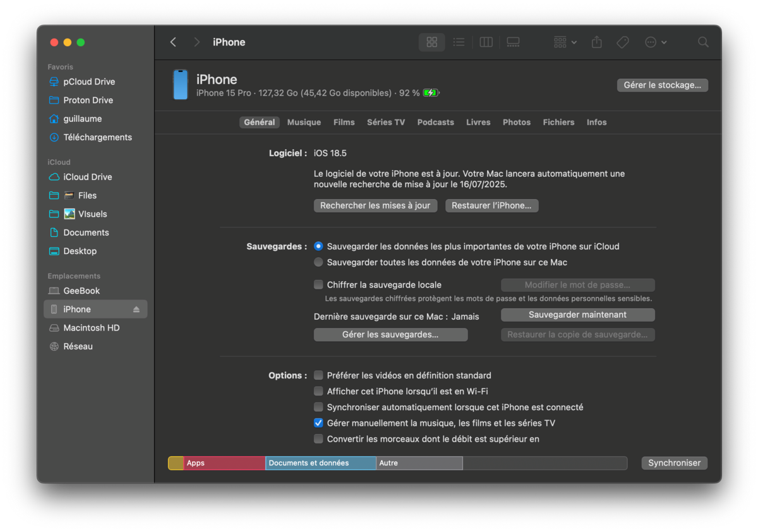Switch to gallery view
The height and width of the screenshot is (532, 758).
click(513, 42)
